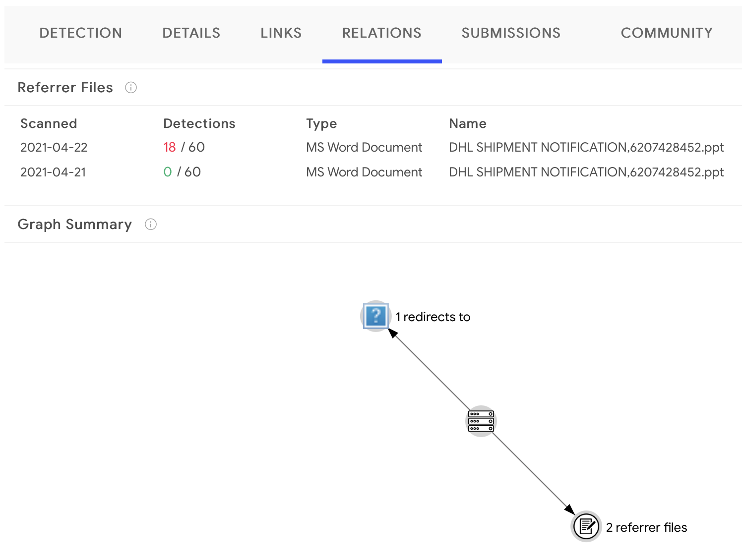742x560 pixels.
Task: Click the info icon beside Referrer Files
Action: (131, 88)
